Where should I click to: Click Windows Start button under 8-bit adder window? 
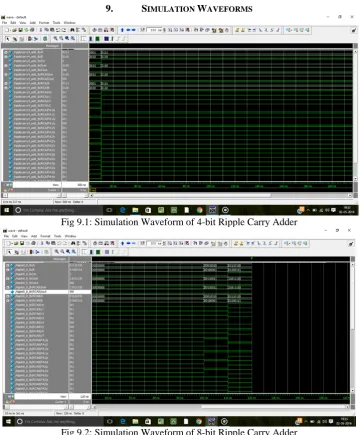(8, 422)
